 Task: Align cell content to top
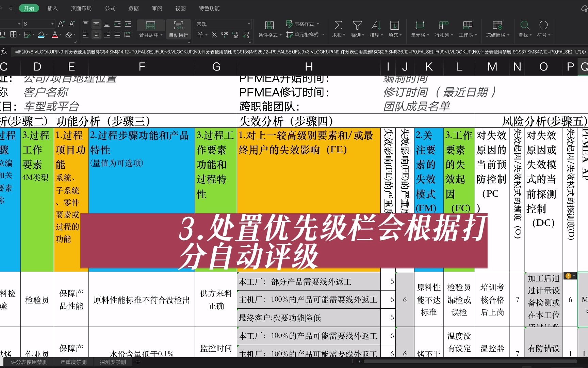click(x=86, y=24)
